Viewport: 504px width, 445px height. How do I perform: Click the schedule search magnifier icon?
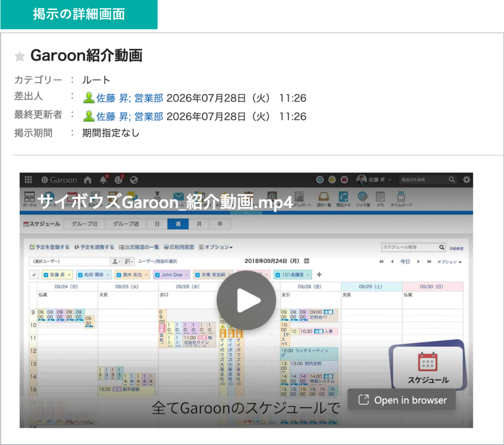pos(442,247)
